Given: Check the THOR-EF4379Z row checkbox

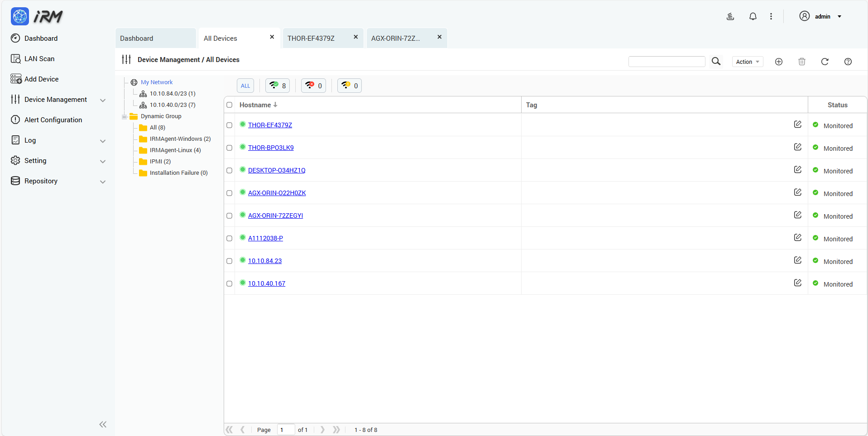Looking at the screenshot, I should tap(230, 125).
